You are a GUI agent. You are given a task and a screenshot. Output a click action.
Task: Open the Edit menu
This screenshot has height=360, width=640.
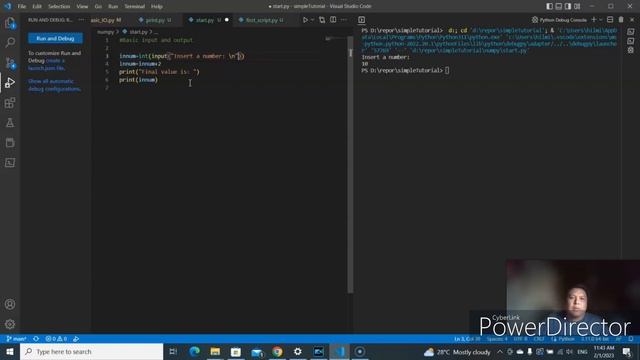pos(37,7)
